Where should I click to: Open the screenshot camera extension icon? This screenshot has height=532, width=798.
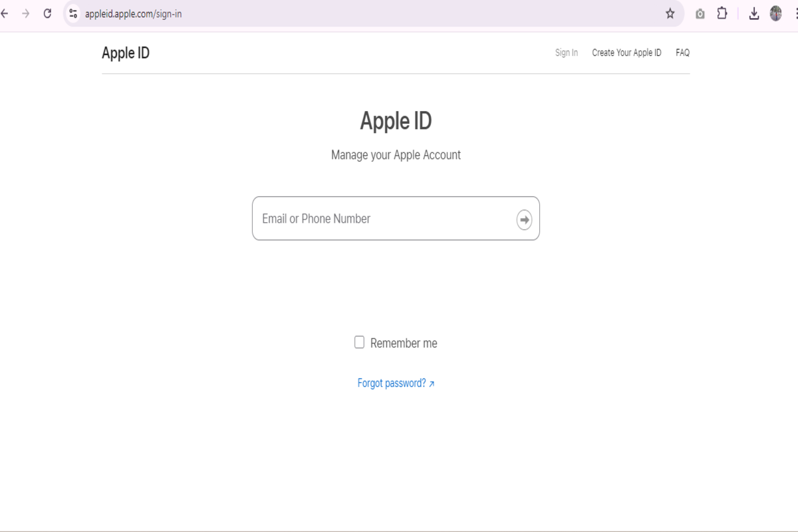point(700,13)
